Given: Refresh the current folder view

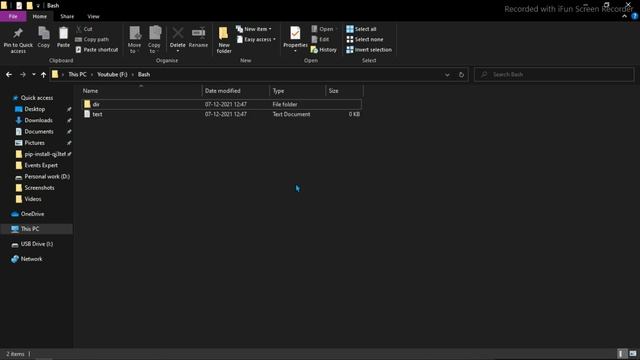Looking at the screenshot, I should pos(461,75).
